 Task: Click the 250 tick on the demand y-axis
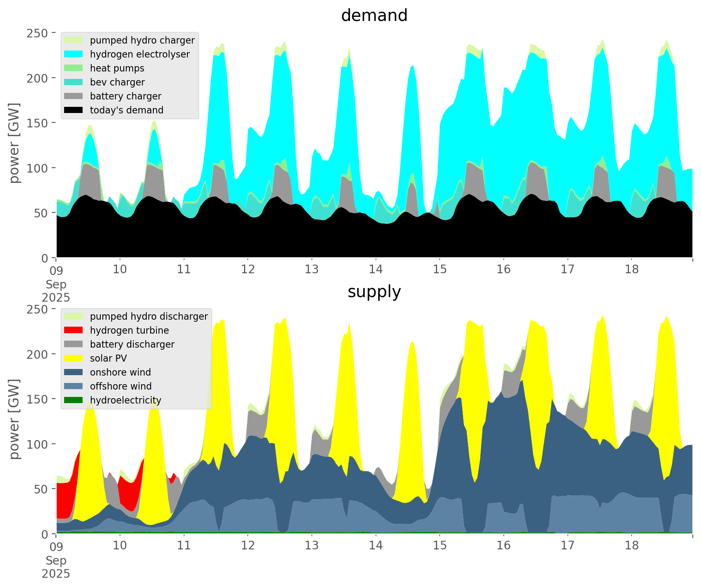(37, 33)
